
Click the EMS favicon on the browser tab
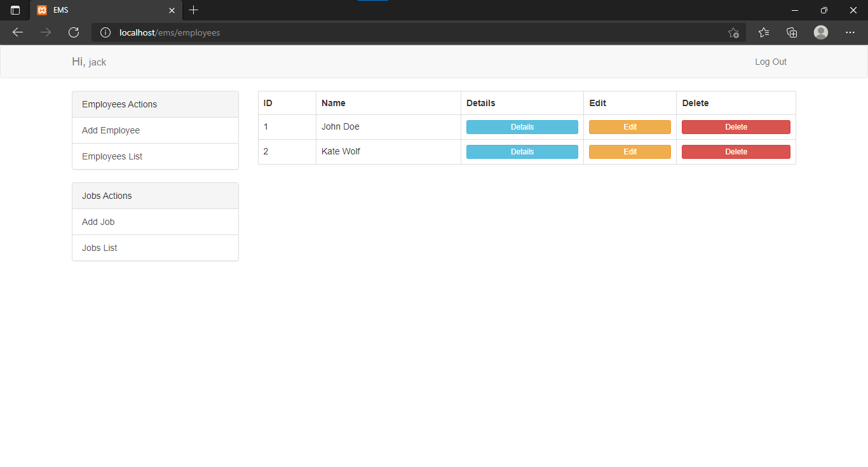coord(43,10)
